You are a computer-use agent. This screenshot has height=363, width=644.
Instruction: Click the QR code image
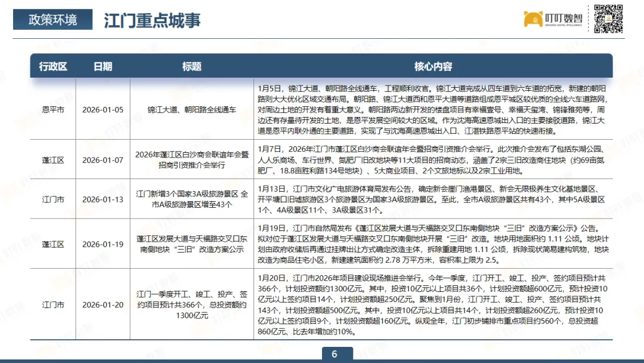click(608, 19)
